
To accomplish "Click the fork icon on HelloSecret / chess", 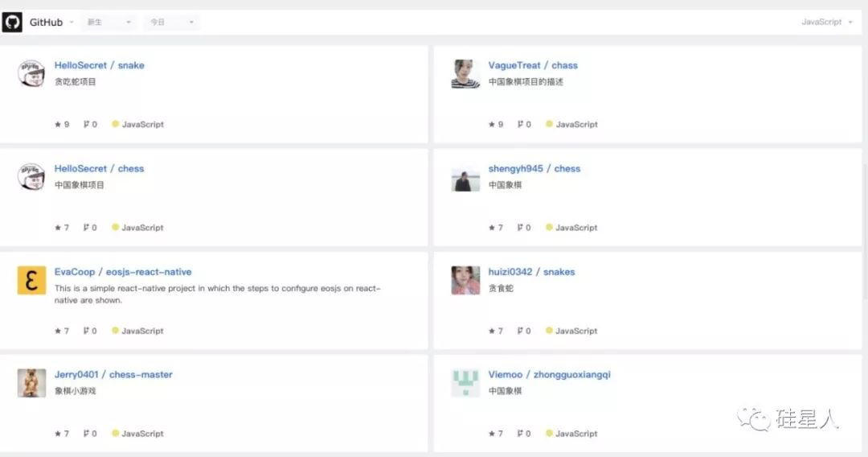I will (x=86, y=227).
